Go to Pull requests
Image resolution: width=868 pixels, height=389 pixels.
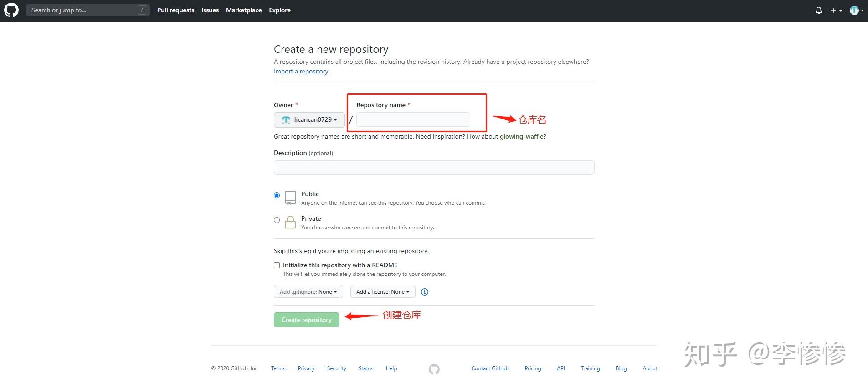[x=175, y=10]
